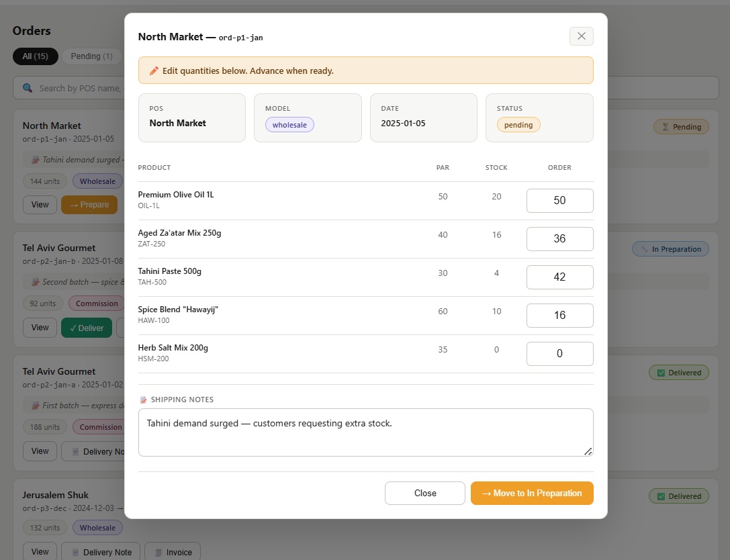Click the Tahini Paste 500g product name

coord(169,271)
